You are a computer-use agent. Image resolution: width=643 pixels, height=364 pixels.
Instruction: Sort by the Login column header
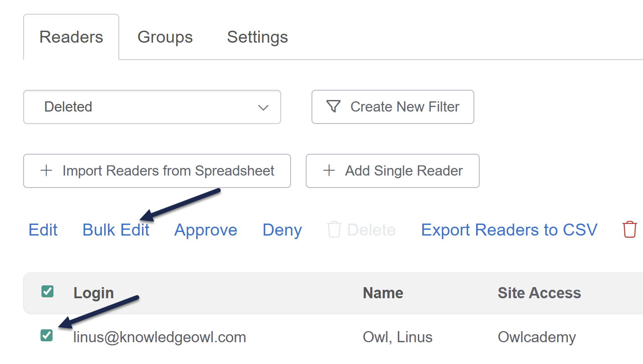coord(93,293)
